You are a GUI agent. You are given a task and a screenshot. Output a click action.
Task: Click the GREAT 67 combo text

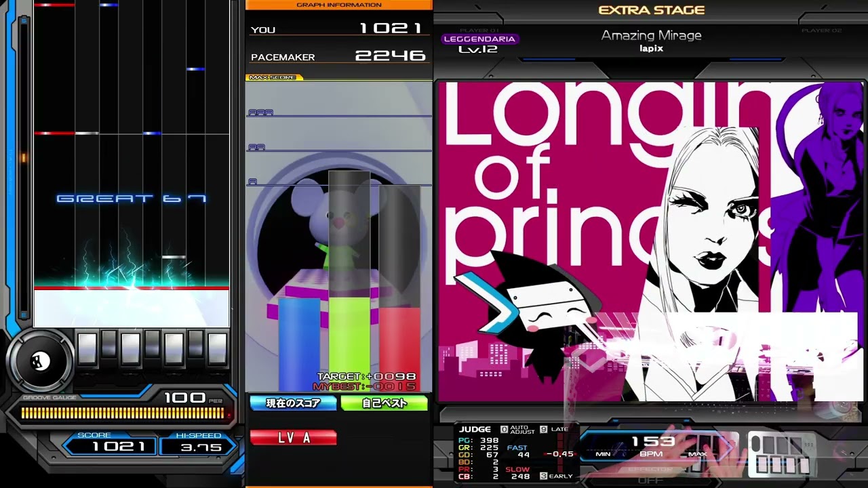132,199
